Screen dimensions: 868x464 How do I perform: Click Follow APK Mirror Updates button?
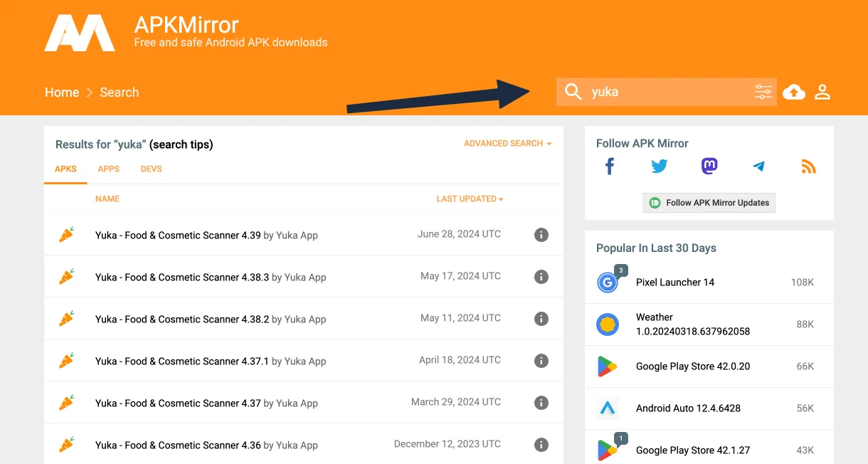click(709, 203)
